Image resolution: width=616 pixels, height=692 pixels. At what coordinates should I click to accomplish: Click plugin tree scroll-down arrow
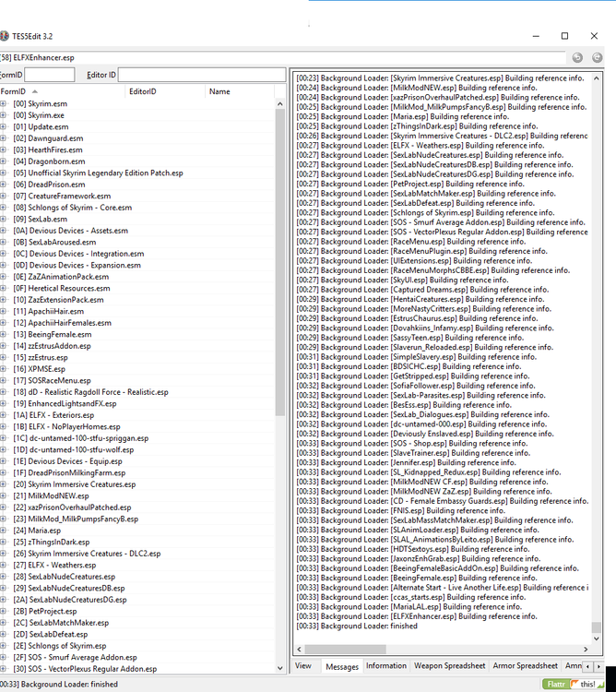(x=280, y=668)
